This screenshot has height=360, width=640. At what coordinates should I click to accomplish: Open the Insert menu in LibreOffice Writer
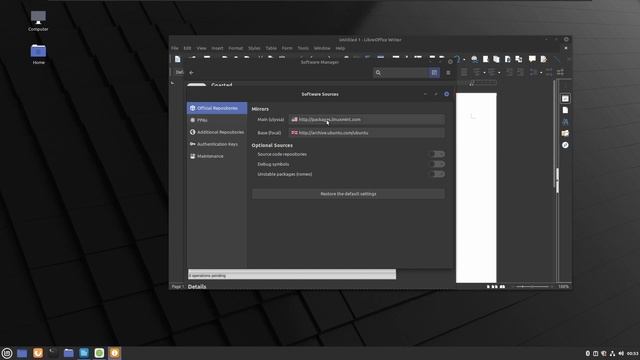[217, 48]
